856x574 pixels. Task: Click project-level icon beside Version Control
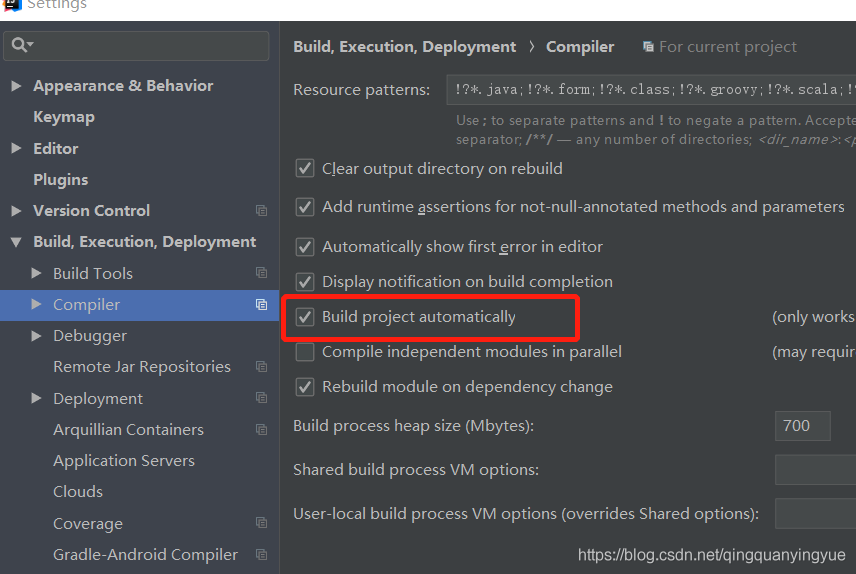tap(261, 210)
